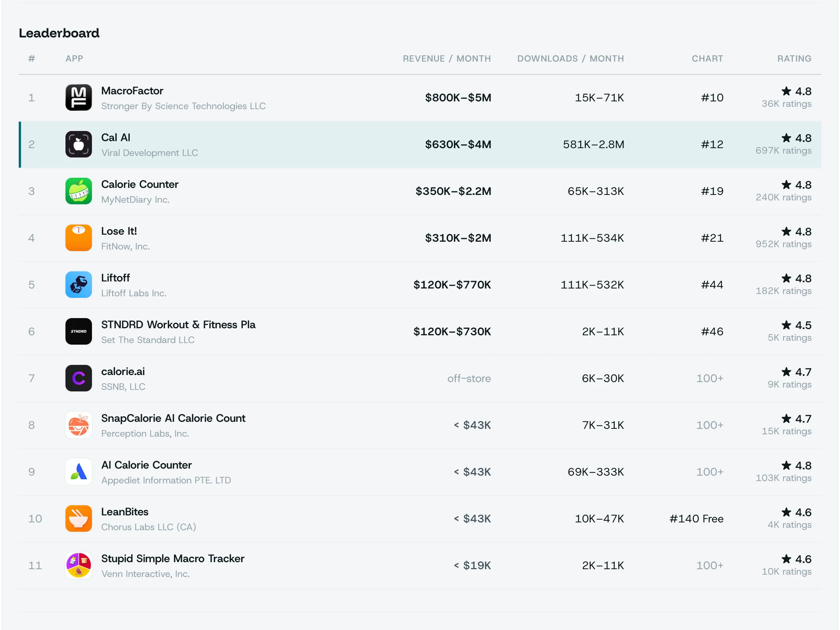
Task: Click the off-store revenue cell for calorie.ai
Action: [469, 378]
